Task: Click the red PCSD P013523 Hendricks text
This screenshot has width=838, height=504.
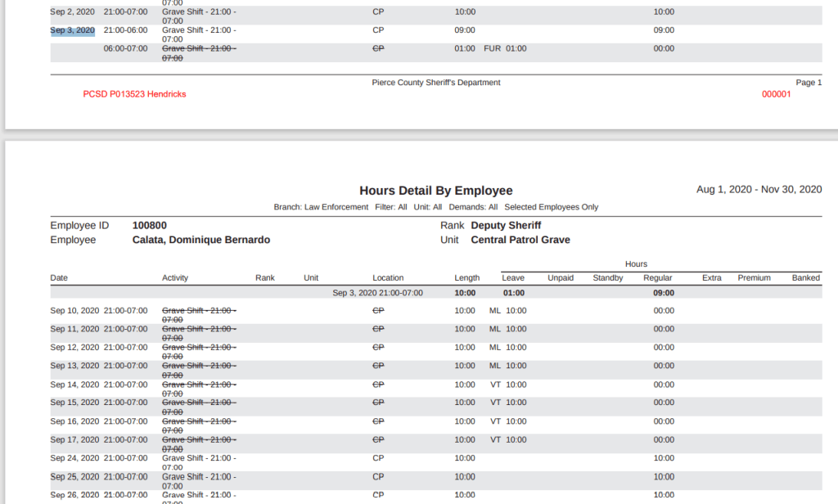Action: coord(134,94)
